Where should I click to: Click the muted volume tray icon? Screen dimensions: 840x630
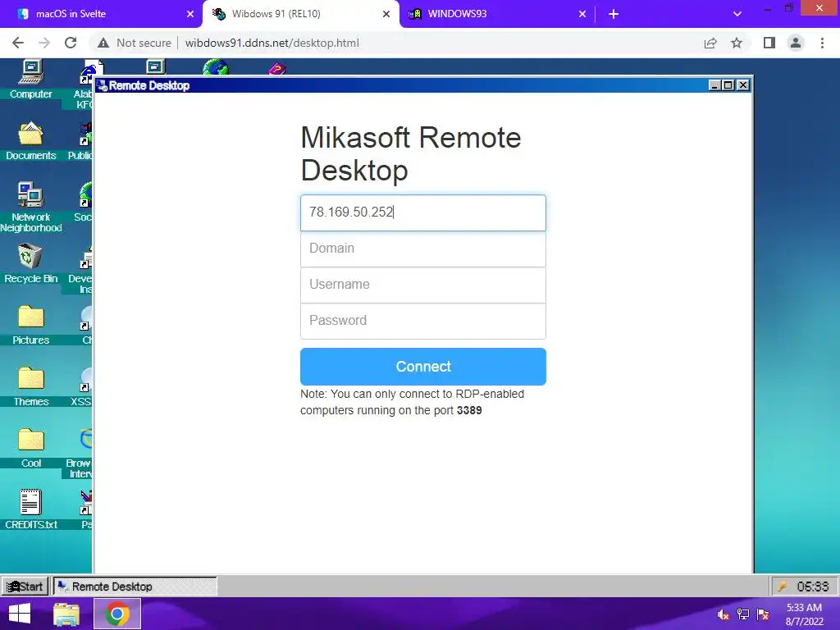(724, 614)
